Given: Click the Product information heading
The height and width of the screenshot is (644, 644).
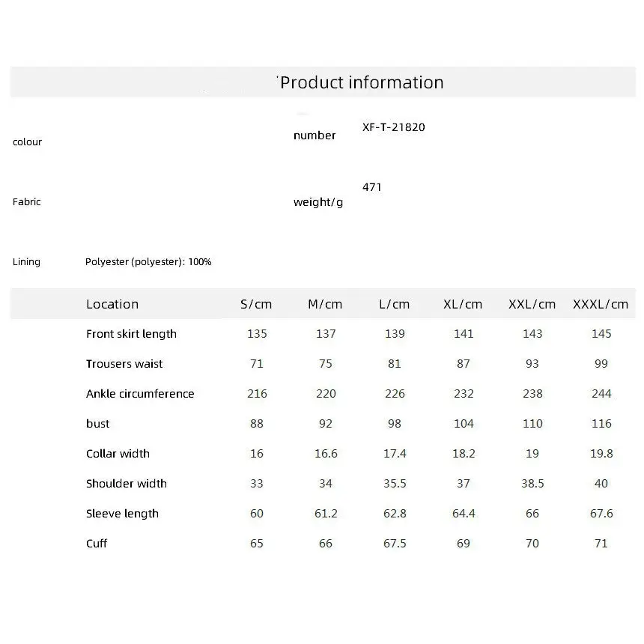Looking at the screenshot, I should tap(362, 82).
